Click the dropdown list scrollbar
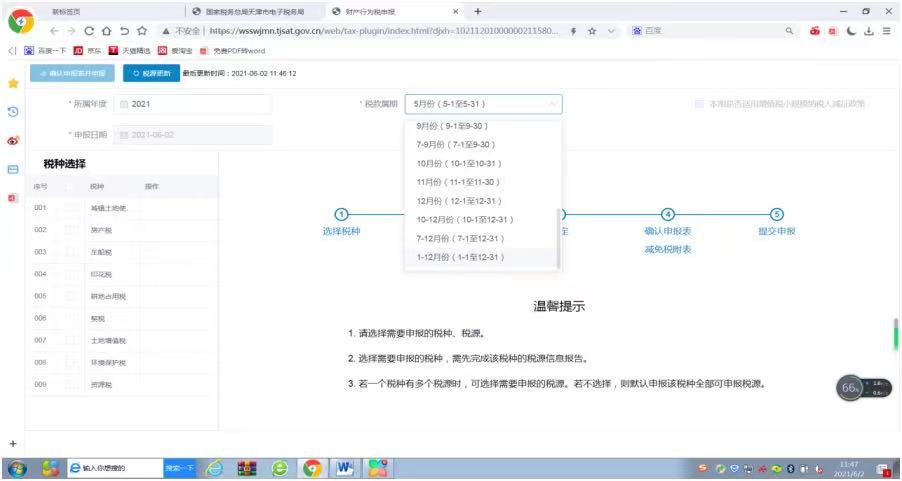 (x=558, y=239)
